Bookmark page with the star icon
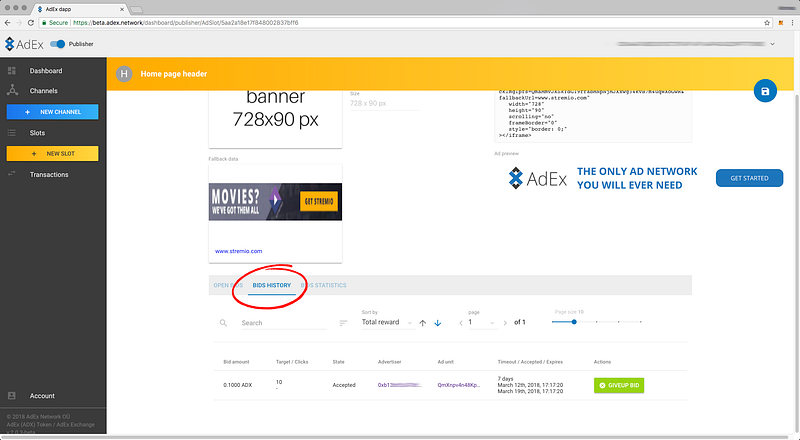Viewport: 800px width, 440px height. (x=767, y=22)
